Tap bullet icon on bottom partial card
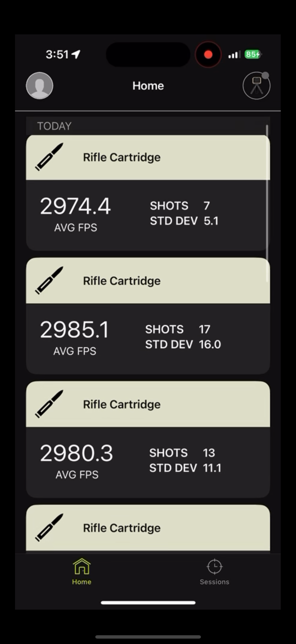296x644 pixels. coord(49,527)
